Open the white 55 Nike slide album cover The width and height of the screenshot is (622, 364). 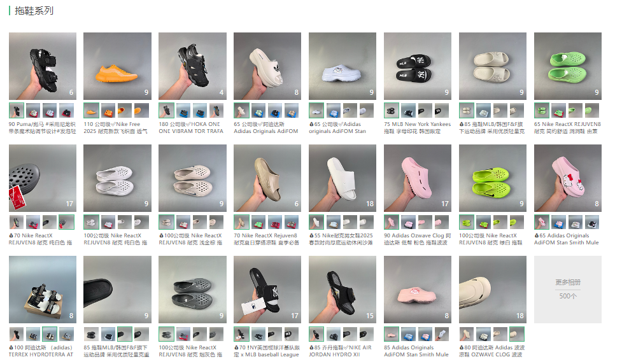coord(343,178)
